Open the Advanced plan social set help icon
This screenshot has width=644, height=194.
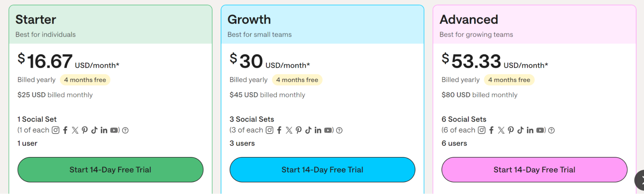tap(552, 130)
